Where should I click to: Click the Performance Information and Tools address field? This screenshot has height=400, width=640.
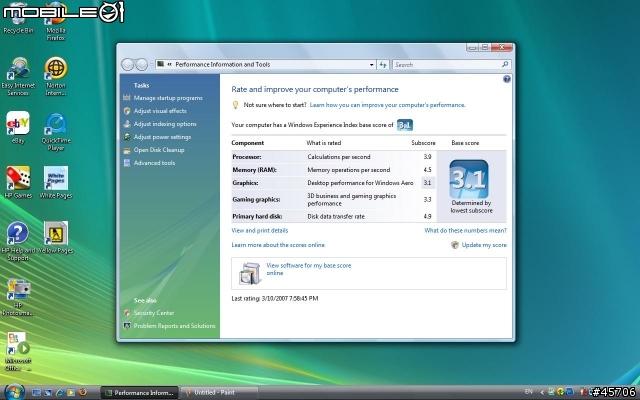265,64
